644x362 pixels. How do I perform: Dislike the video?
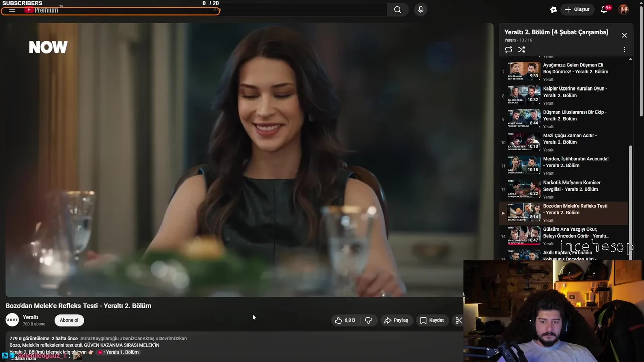pyautogui.click(x=368, y=320)
